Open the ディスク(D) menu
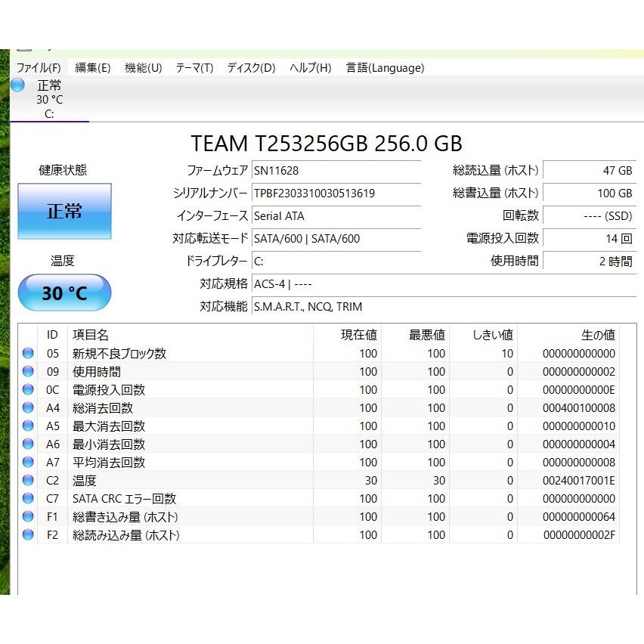The height and width of the screenshot is (644, 644). 252,68
